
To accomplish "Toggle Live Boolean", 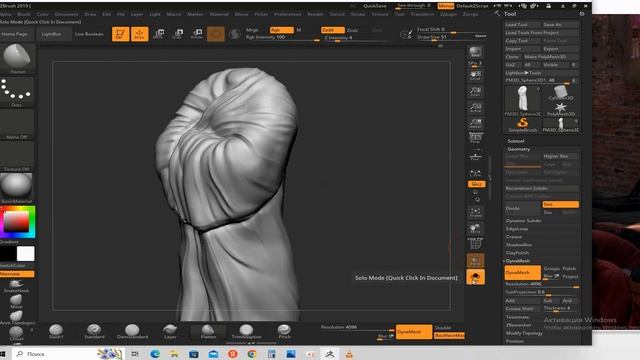I will [x=89, y=34].
